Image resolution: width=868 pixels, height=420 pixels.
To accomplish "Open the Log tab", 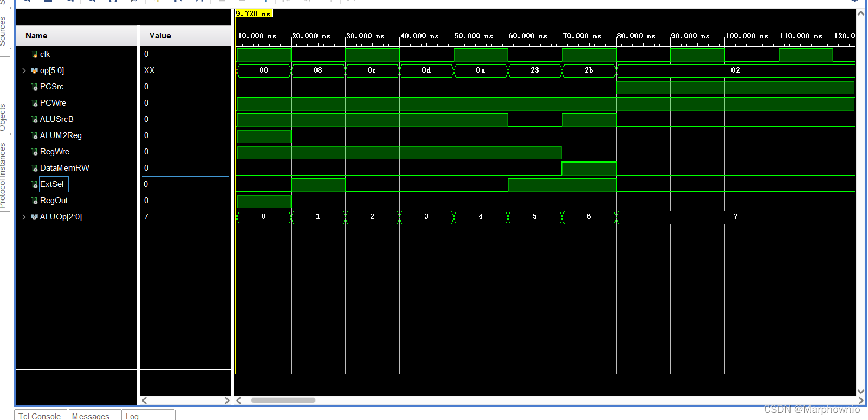I will pos(132,416).
